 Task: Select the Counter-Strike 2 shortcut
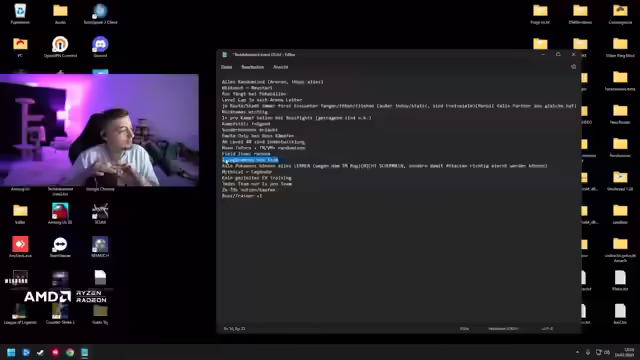click(60, 314)
